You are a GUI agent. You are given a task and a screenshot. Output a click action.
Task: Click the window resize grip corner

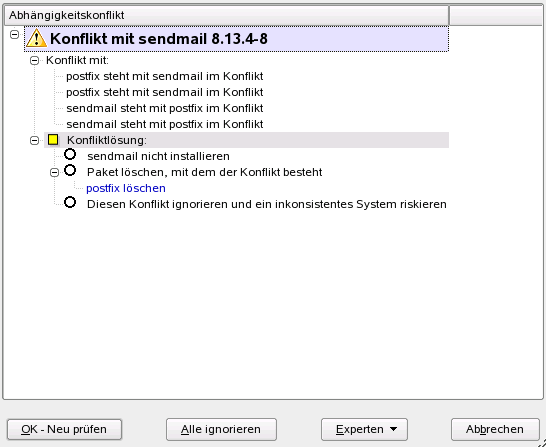click(x=542, y=443)
